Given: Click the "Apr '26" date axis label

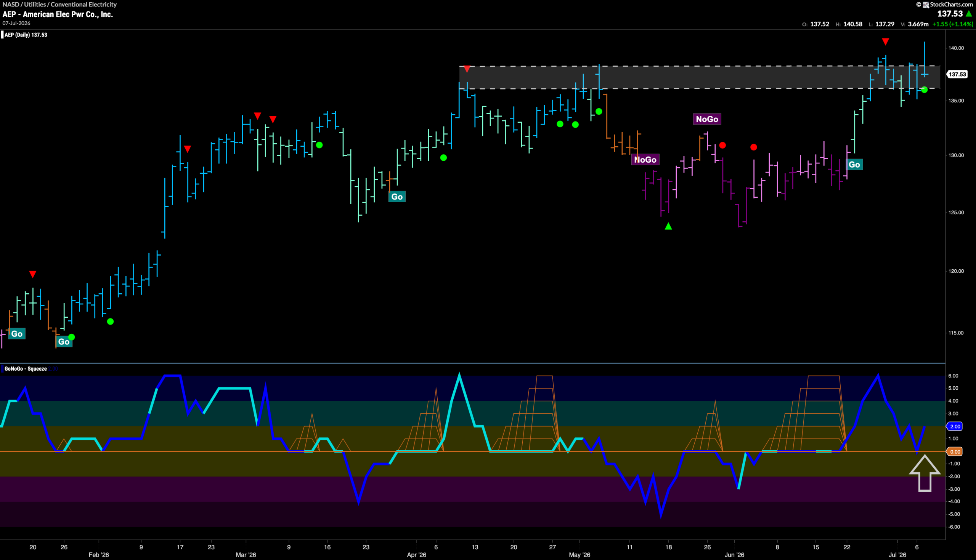Looking at the screenshot, I should tap(417, 555).
